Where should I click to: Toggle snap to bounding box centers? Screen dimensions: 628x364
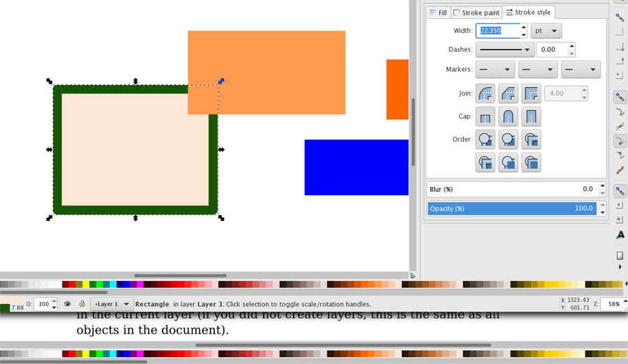620,75
